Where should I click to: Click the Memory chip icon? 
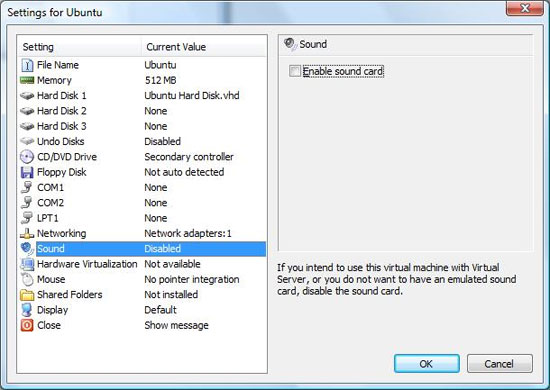click(27, 80)
